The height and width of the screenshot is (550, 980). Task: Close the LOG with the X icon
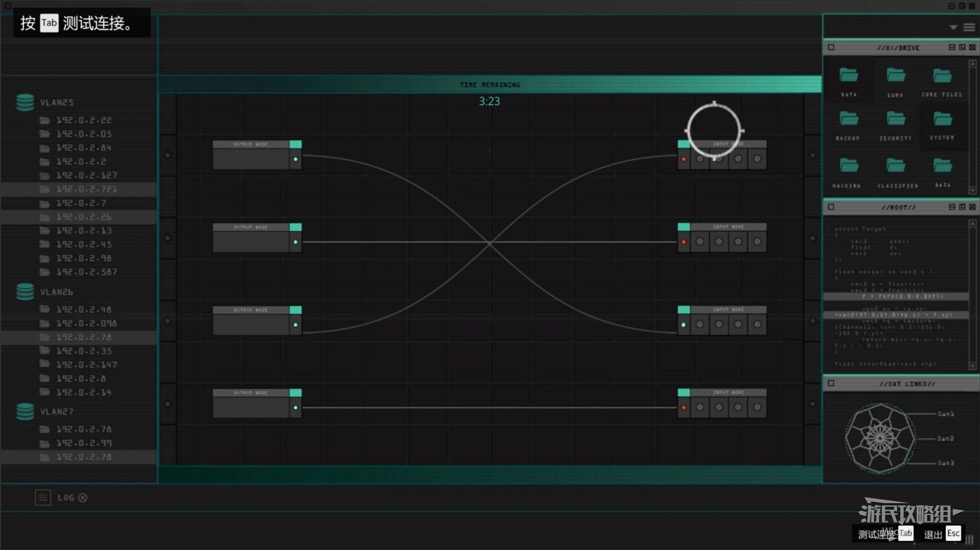(83, 498)
